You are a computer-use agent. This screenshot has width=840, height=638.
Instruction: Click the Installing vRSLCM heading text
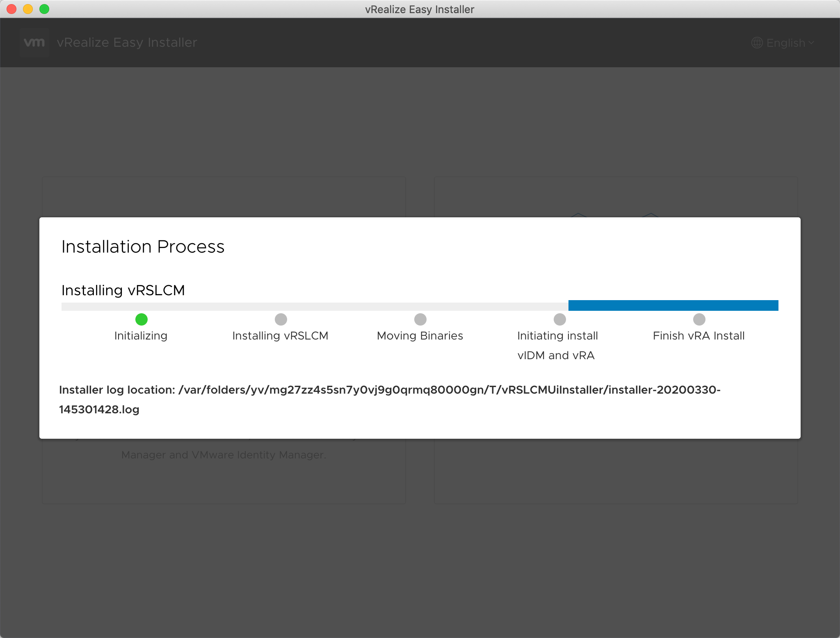click(123, 290)
